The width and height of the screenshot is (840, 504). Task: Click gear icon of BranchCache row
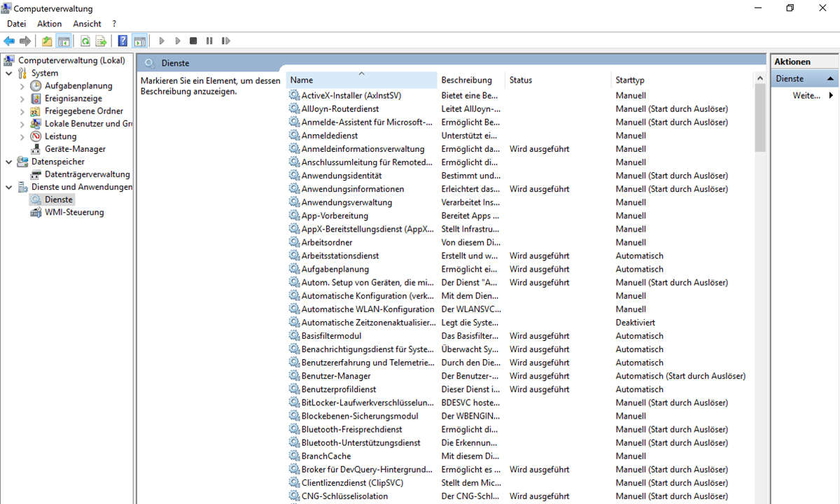pos(294,456)
